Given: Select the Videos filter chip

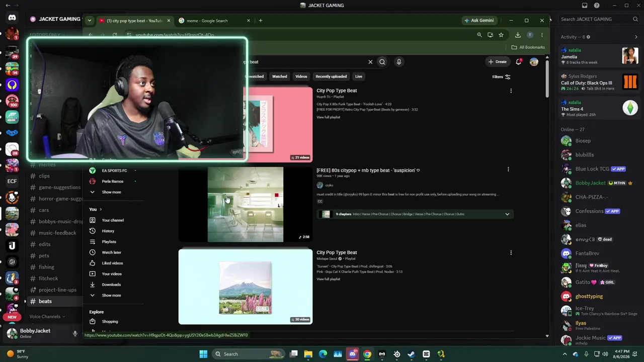Looking at the screenshot, I should point(301,76).
